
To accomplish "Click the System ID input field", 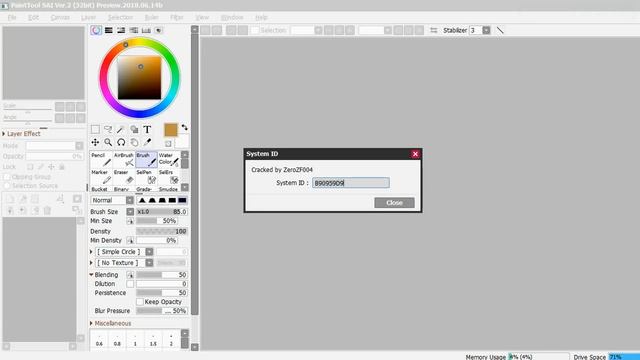I will 351,183.
